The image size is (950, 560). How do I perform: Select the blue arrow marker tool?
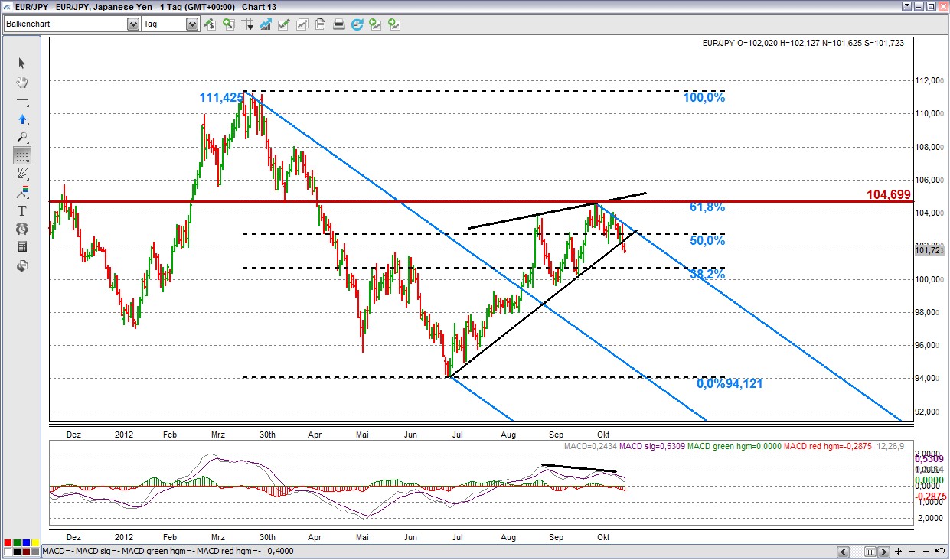(x=22, y=119)
